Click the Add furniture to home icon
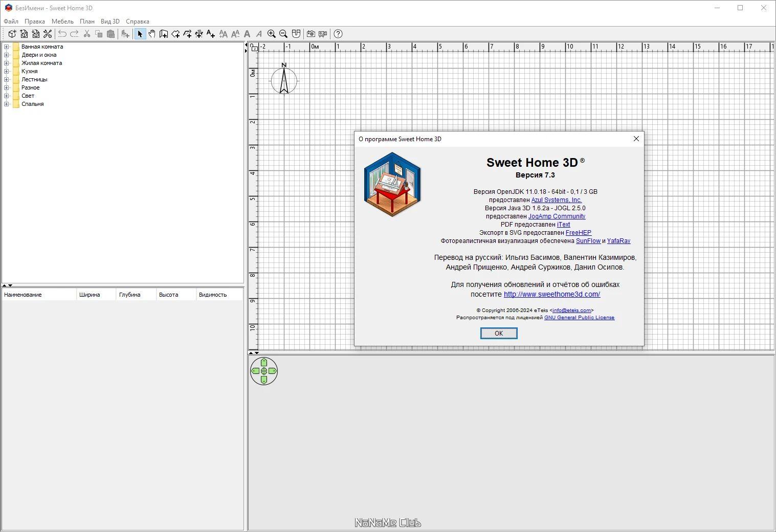The image size is (776, 532). (x=125, y=34)
